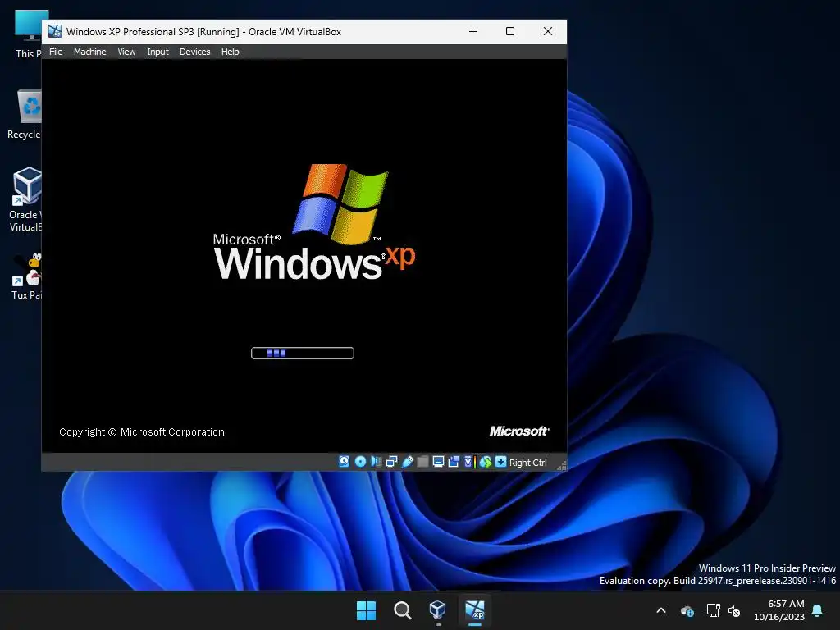Open taskbar Search
The height and width of the screenshot is (630, 840).
402,610
